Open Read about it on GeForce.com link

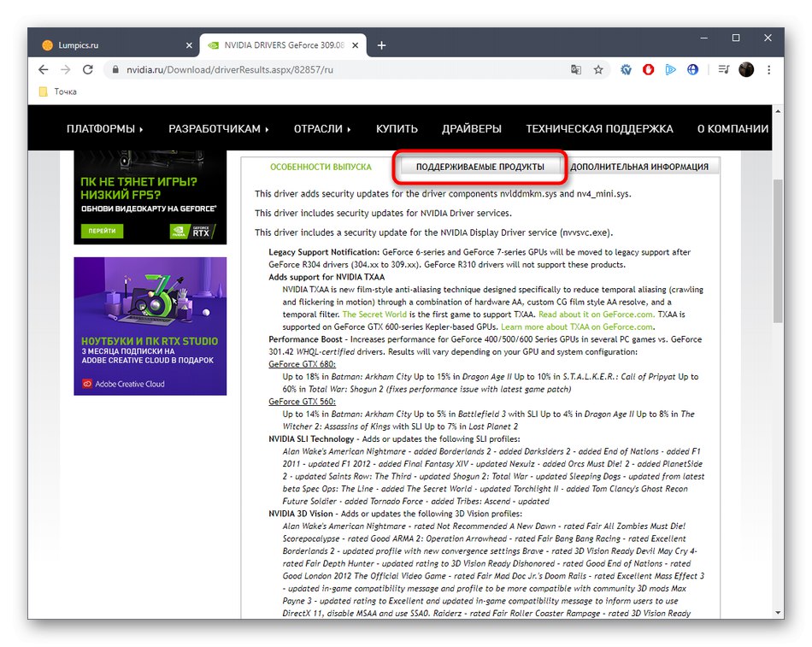(597, 315)
